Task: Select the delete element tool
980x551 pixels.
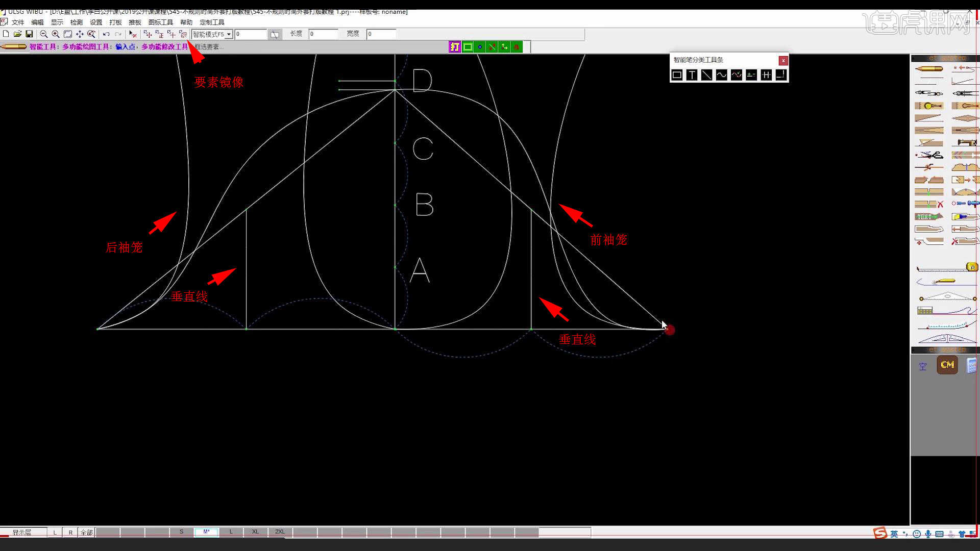Action: click(133, 34)
